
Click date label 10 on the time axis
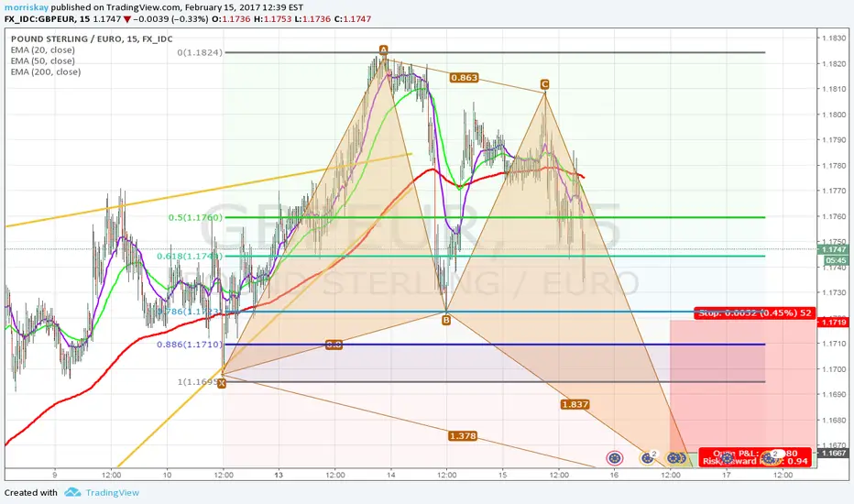tap(167, 475)
